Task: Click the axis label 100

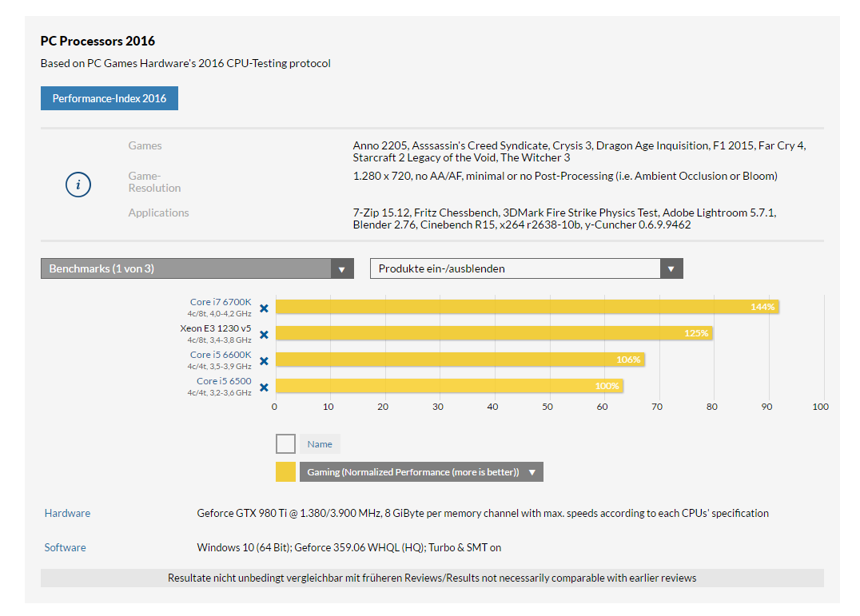Action: tap(821, 407)
